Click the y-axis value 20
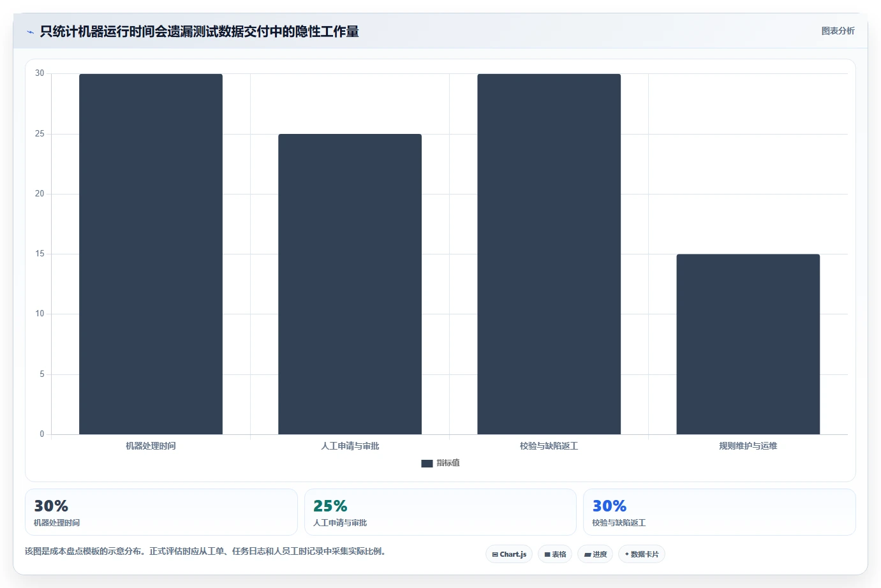 click(40, 194)
